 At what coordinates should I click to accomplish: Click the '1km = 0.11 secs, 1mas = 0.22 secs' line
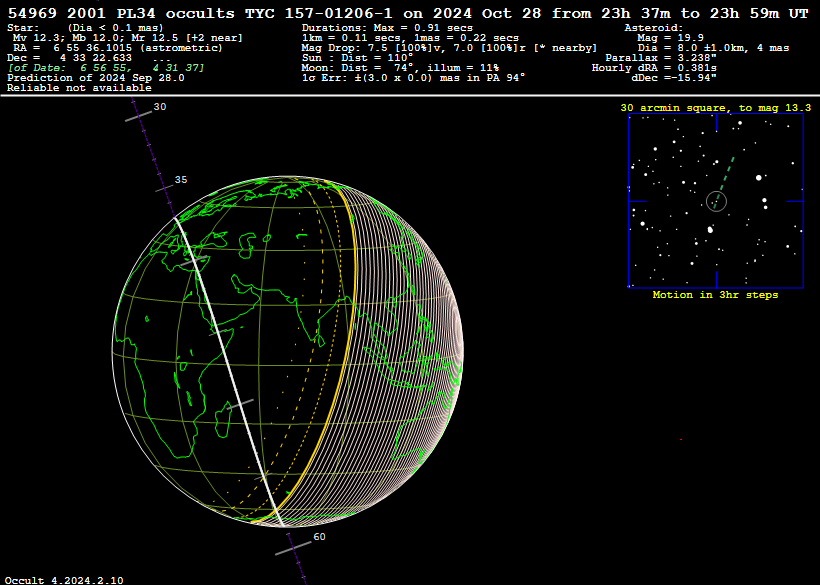click(410, 38)
